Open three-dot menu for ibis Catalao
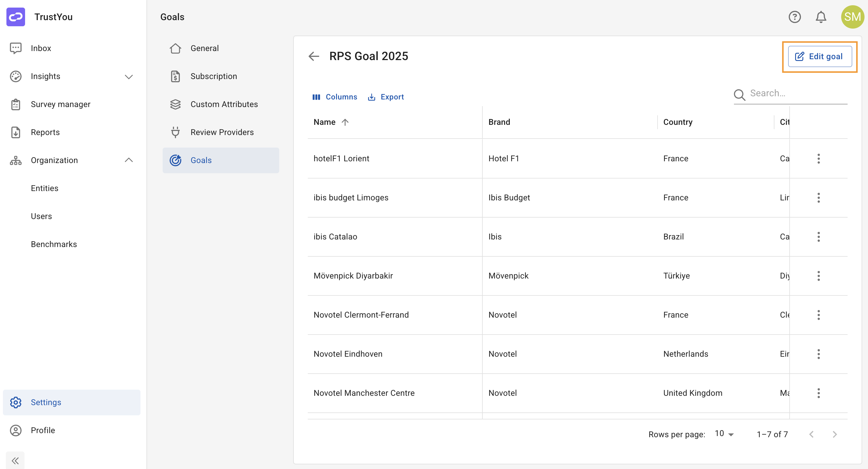This screenshot has height=469, width=868. 818,237
